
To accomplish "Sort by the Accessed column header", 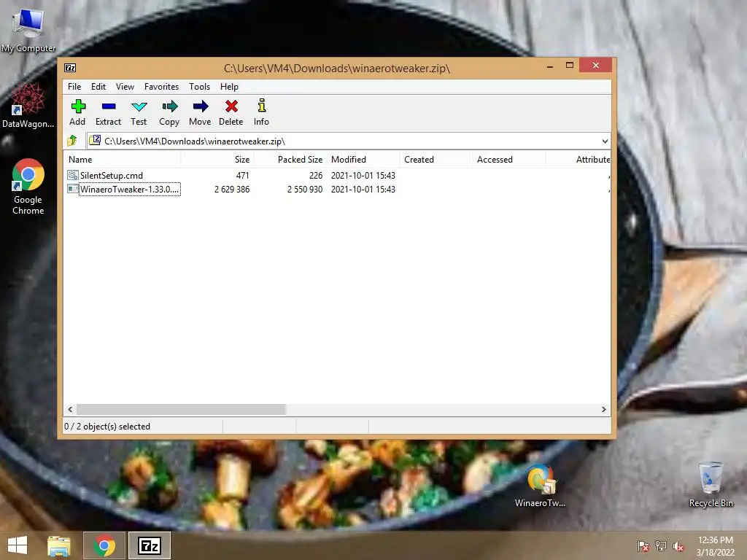I will tap(508, 160).
